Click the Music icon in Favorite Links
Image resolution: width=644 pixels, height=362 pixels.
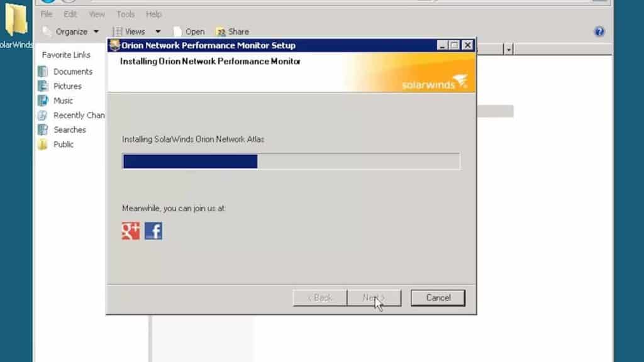43,101
